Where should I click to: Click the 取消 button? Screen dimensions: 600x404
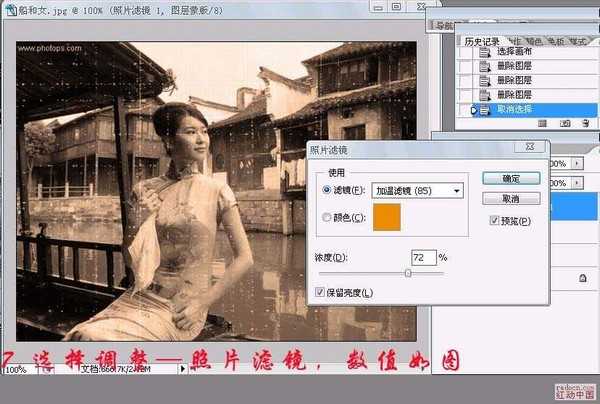[x=511, y=198]
